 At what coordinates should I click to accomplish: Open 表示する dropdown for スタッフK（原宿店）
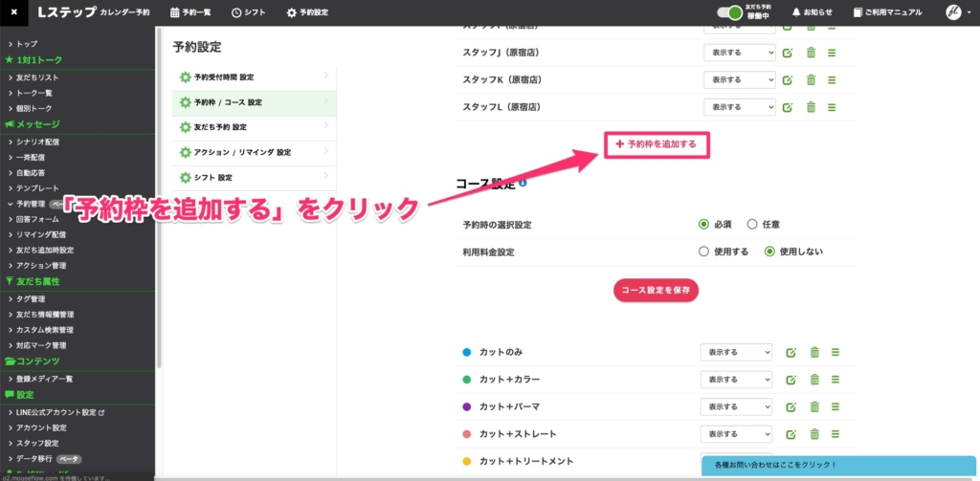(x=739, y=79)
